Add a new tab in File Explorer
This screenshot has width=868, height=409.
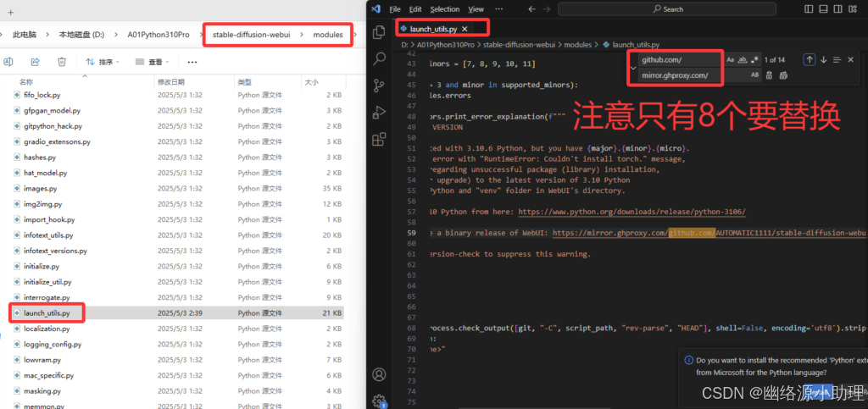coord(10,12)
